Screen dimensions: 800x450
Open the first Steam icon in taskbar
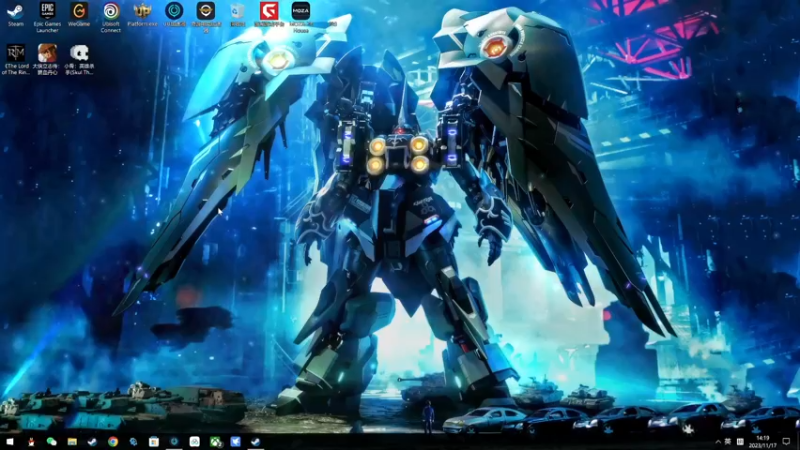[x=92, y=442]
